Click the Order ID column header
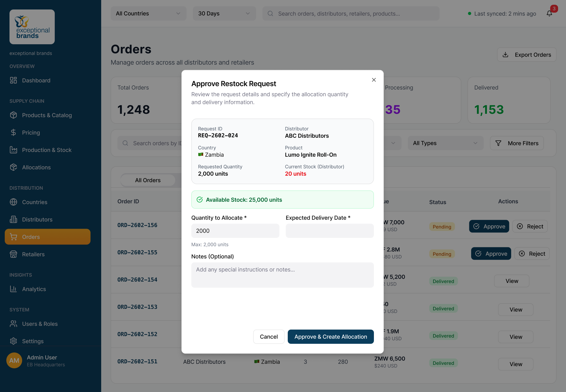 128,201
